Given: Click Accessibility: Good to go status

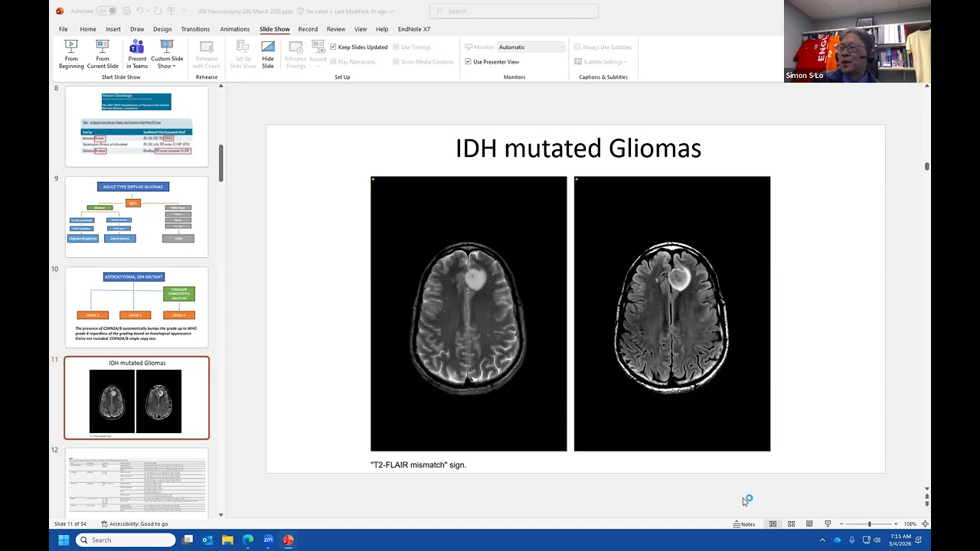Looking at the screenshot, I should tap(135, 524).
